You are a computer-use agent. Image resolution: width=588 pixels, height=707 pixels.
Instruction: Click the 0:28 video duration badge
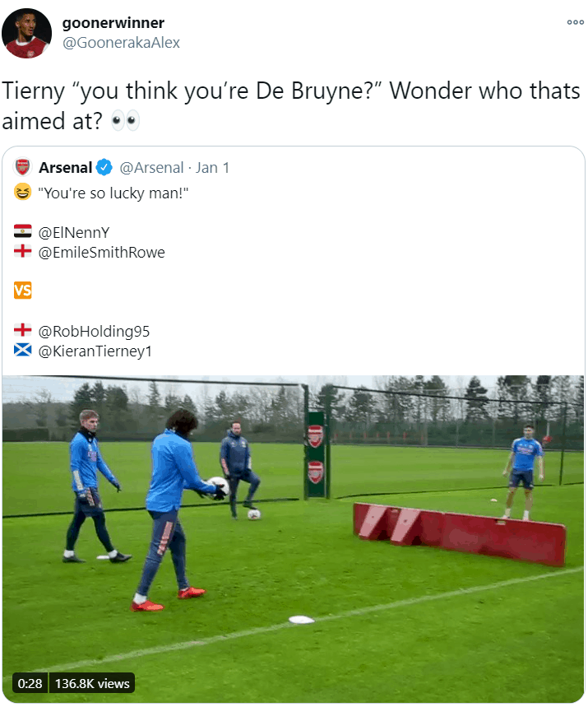[30, 683]
